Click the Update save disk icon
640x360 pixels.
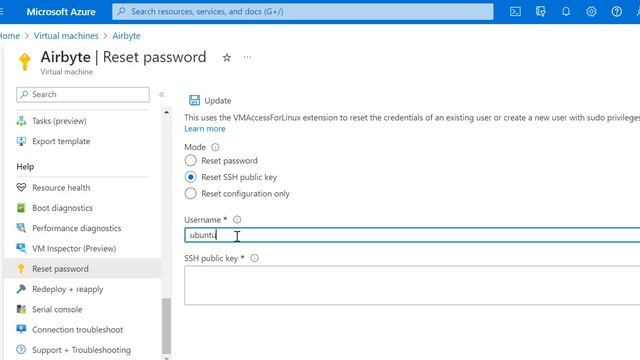(x=194, y=100)
